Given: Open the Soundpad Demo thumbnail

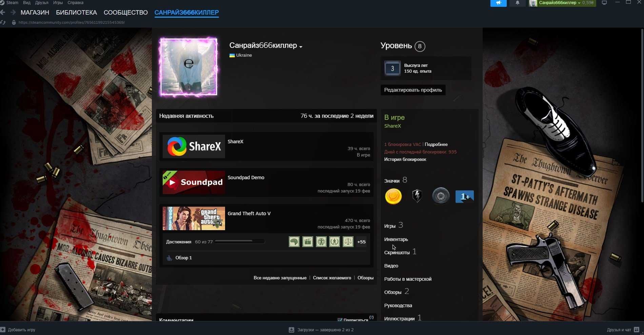Looking at the screenshot, I should point(194,182).
